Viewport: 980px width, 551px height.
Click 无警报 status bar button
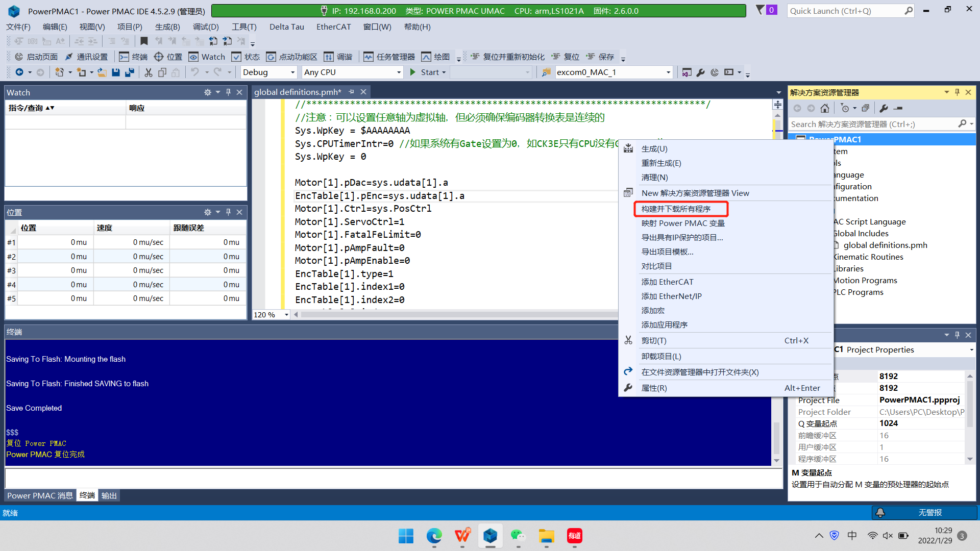[x=924, y=513]
